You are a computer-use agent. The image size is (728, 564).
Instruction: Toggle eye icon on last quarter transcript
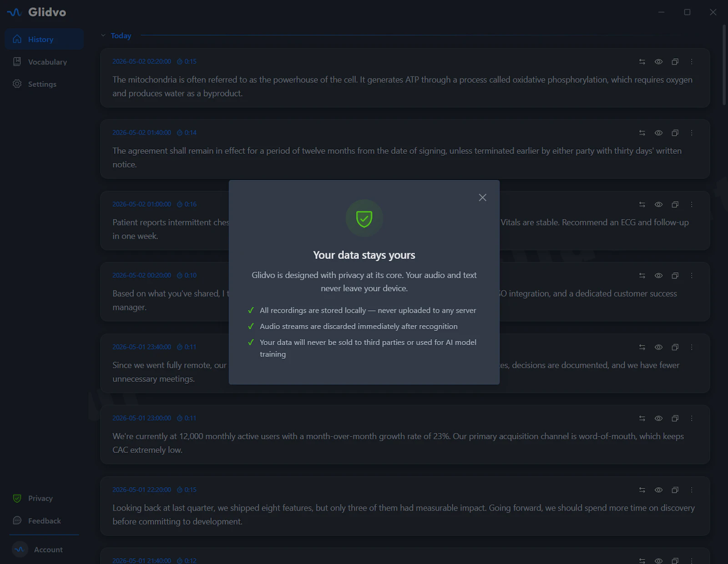click(658, 490)
